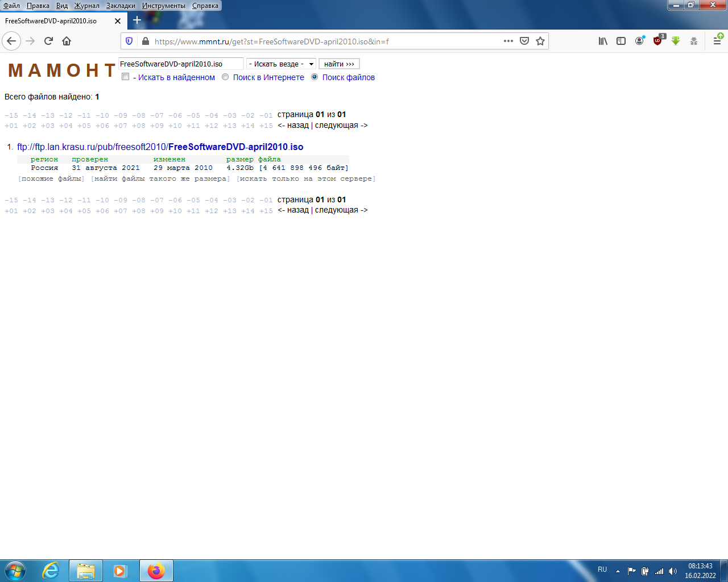
Task: Open the Library toolbar icon
Action: click(603, 41)
